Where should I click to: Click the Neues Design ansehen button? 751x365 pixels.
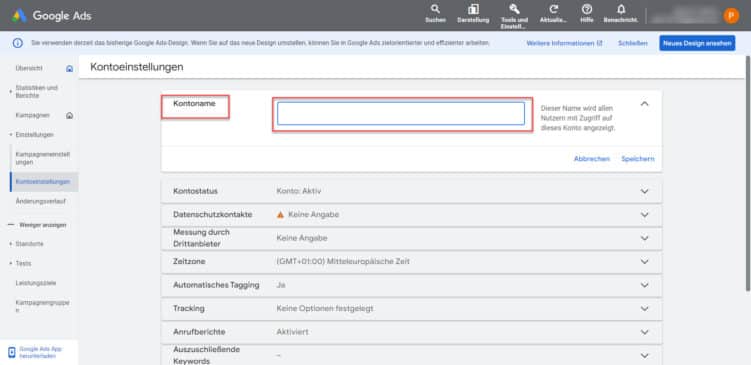coord(697,43)
